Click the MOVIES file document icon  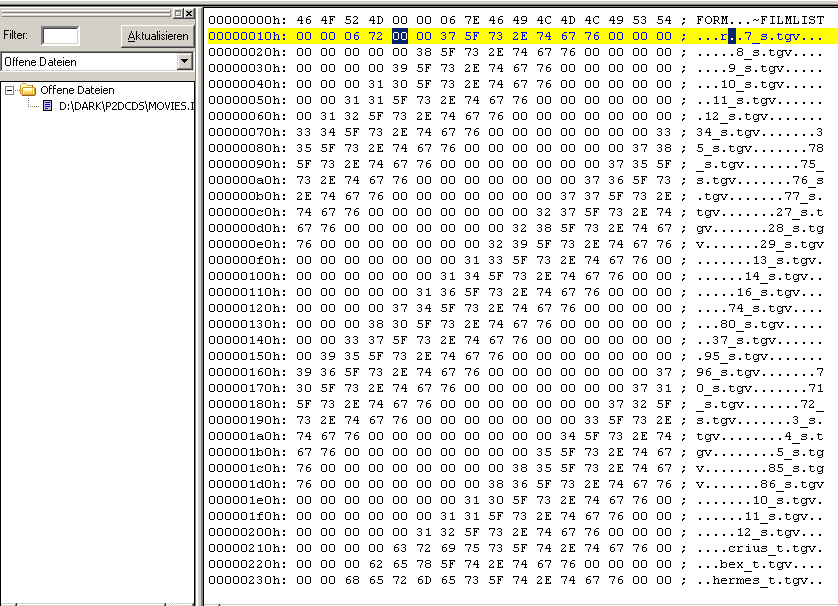point(47,105)
